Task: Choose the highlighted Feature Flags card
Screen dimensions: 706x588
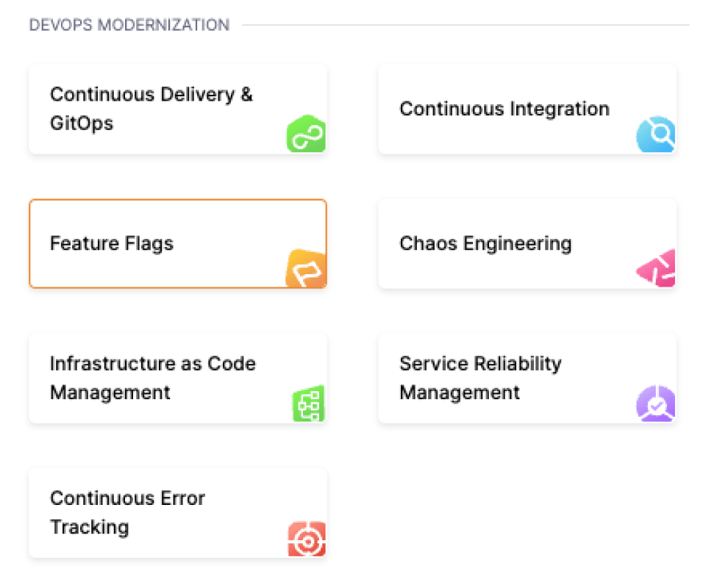Action: pyautogui.click(x=178, y=244)
